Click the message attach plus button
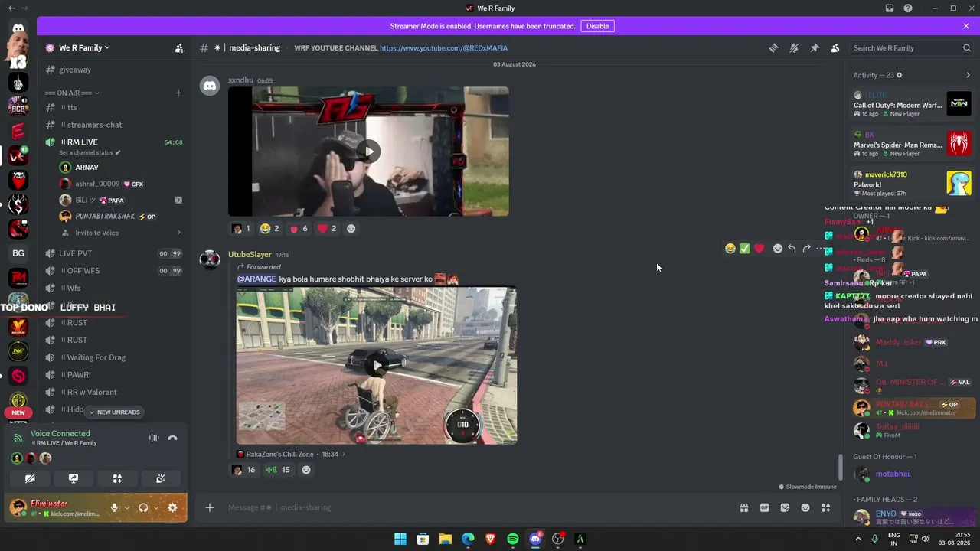Screen dimensions: 980x551 pos(210,507)
